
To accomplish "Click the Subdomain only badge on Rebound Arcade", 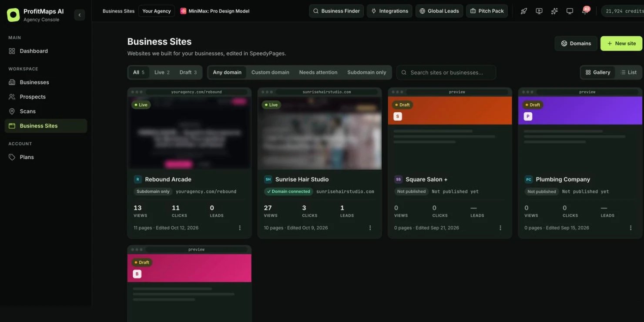I will click(153, 191).
